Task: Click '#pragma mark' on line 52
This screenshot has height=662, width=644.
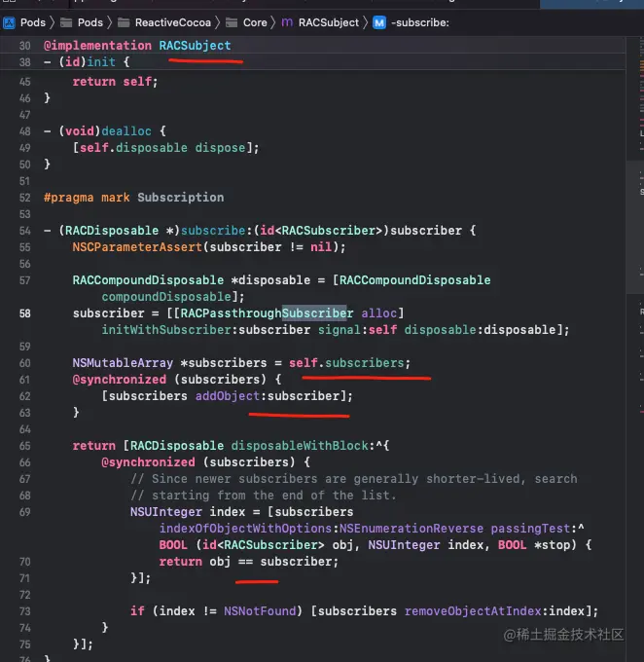Action: click(87, 198)
